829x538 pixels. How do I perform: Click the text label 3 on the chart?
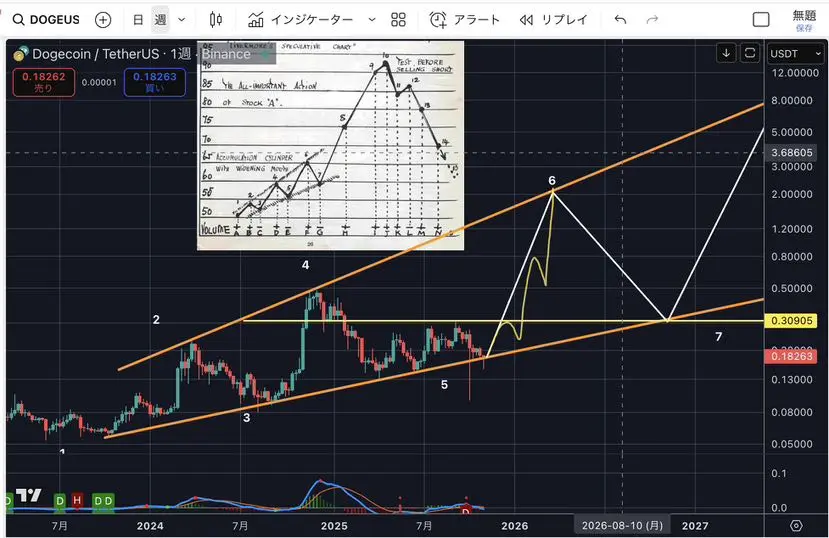coord(246,418)
